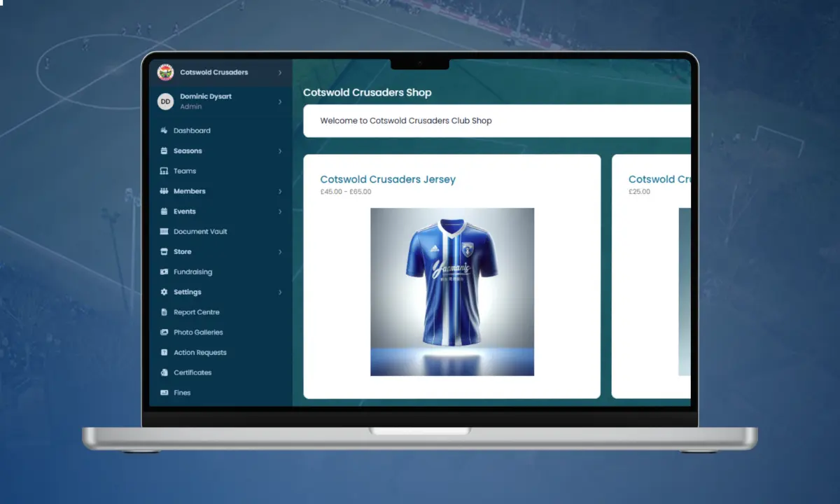The image size is (840, 504).
Task: Open the Fines menu item
Action: point(182,393)
